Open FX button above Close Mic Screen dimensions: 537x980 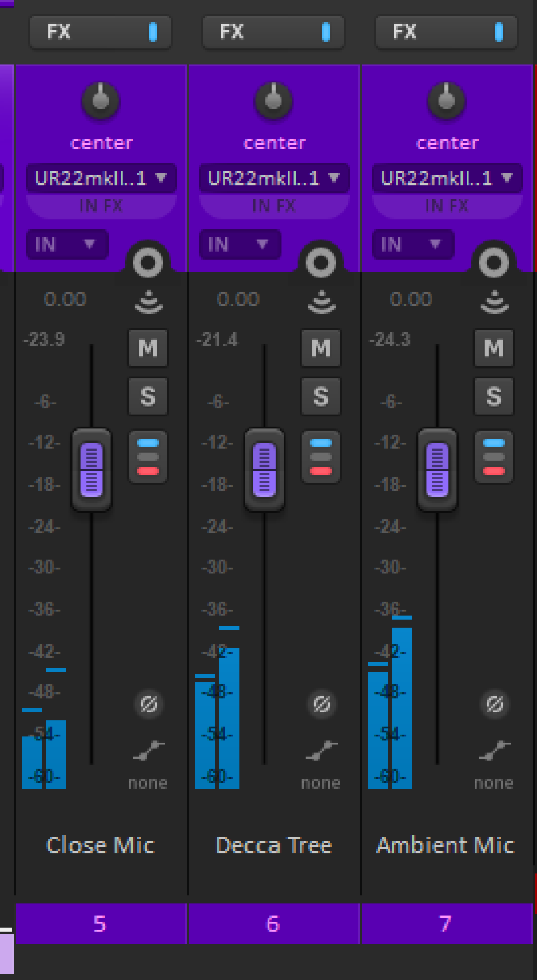pyautogui.click(x=100, y=32)
